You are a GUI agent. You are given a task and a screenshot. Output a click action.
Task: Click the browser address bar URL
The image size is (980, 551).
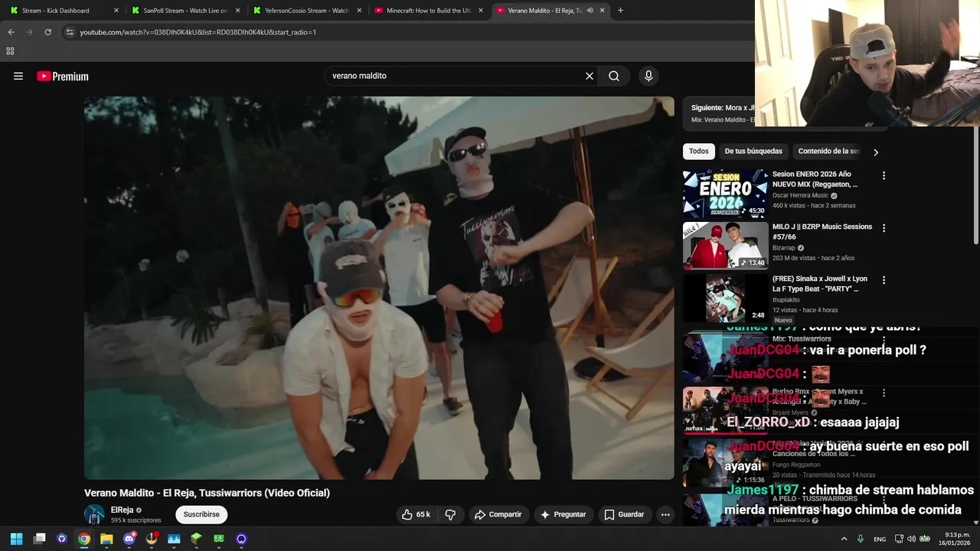pos(198,32)
